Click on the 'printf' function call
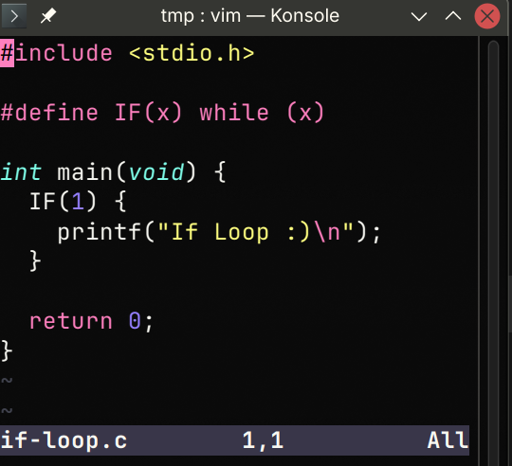The height and width of the screenshot is (466, 512). (x=99, y=232)
